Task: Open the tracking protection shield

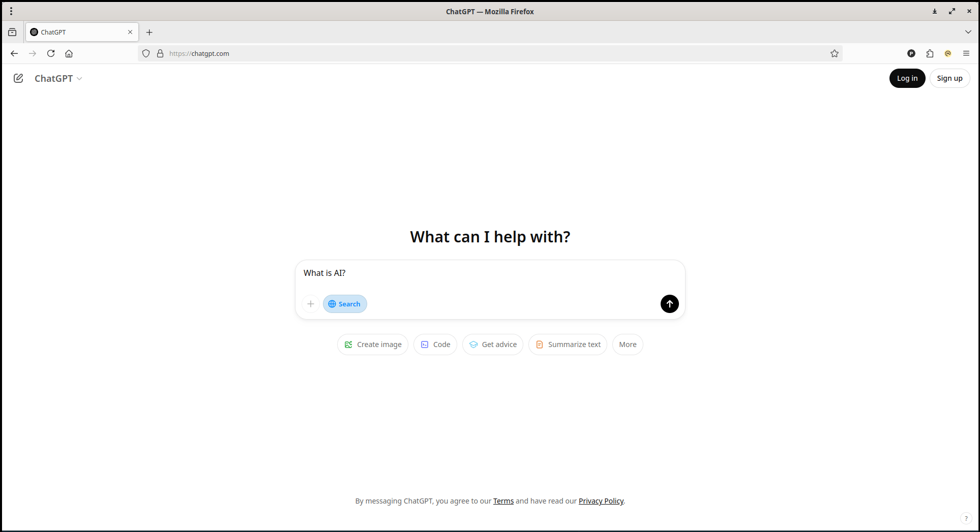Action: coord(146,53)
